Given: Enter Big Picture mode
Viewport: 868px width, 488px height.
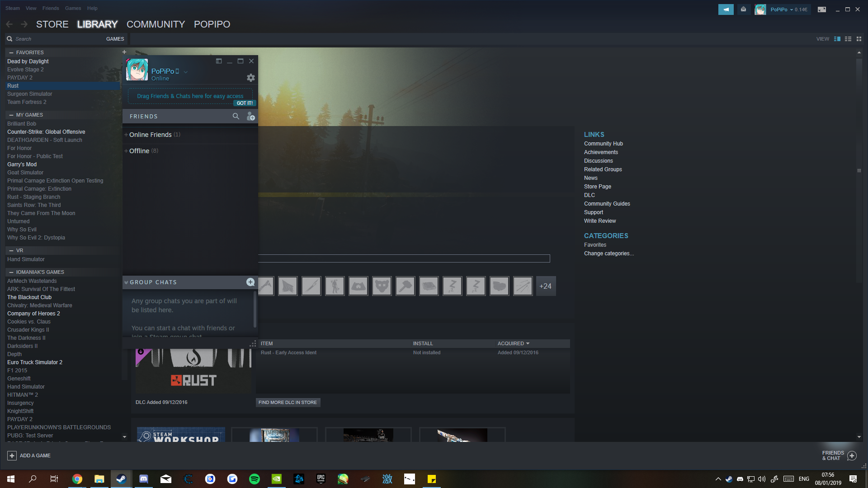Looking at the screenshot, I should pos(822,9).
